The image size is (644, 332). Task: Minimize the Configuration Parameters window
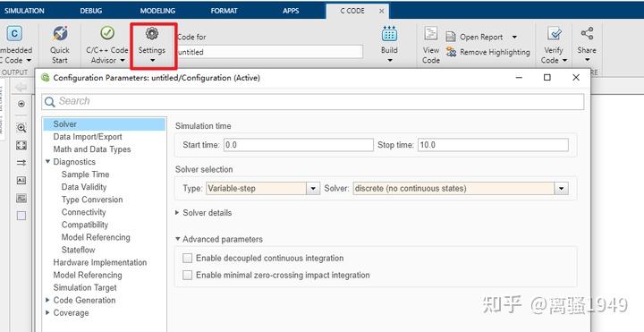tap(519, 77)
